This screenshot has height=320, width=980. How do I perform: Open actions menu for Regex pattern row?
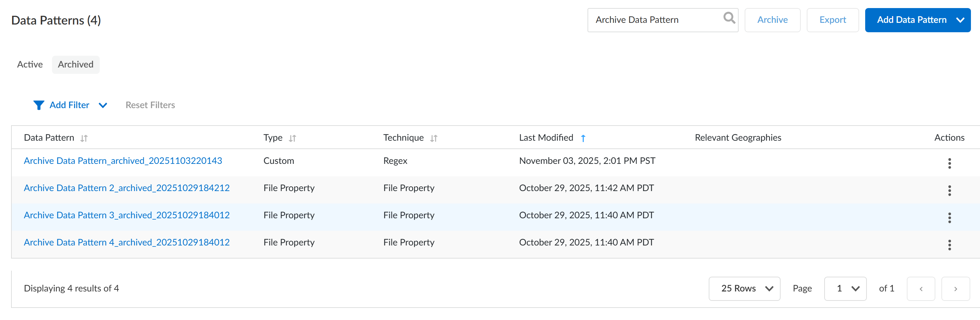point(949,163)
